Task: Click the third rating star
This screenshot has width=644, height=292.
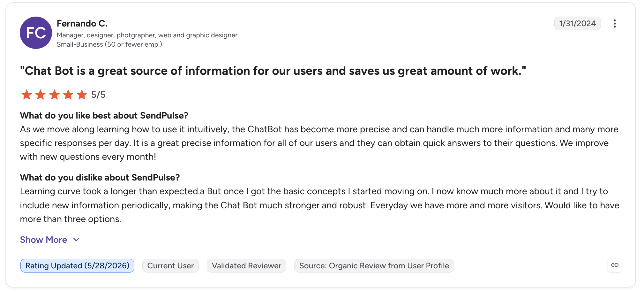Action: [54, 95]
